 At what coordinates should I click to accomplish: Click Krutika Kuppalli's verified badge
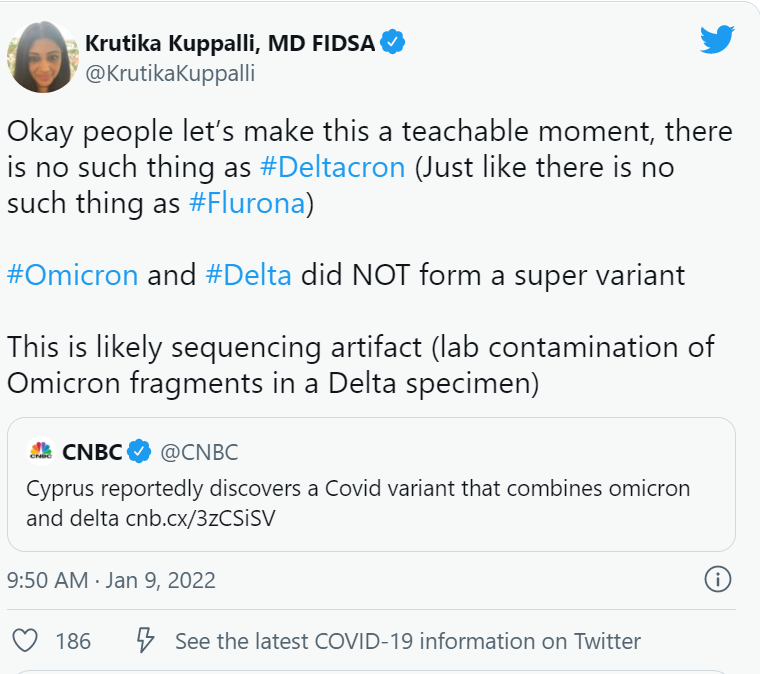(393, 42)
